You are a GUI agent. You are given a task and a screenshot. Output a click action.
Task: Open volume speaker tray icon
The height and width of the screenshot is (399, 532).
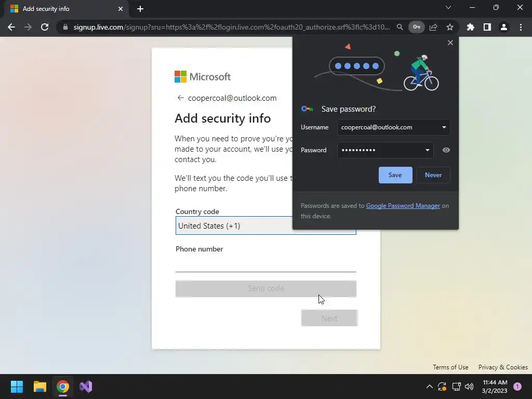pos(469,387)
